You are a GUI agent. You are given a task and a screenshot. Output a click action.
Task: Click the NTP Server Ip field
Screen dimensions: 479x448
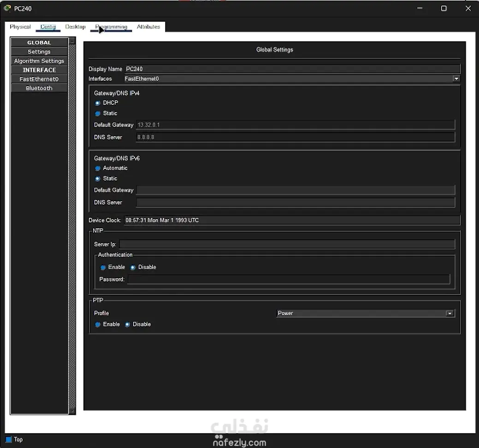point(287,244)
